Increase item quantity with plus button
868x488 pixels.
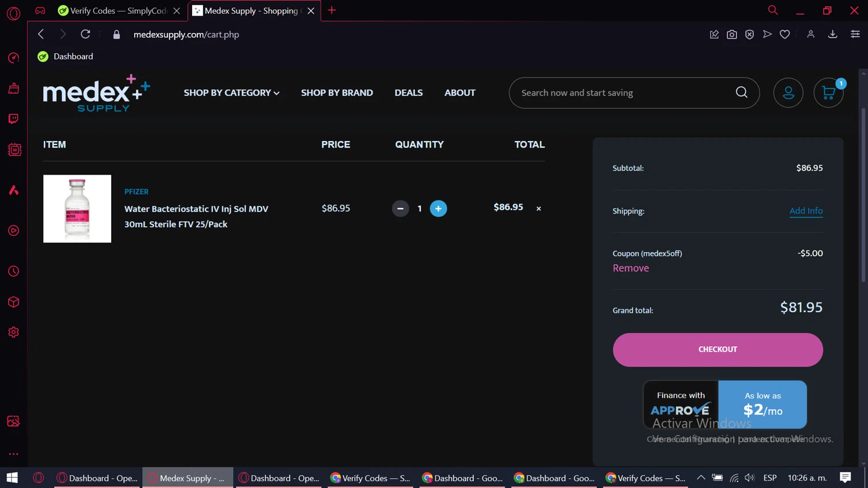tap(439, 208)
